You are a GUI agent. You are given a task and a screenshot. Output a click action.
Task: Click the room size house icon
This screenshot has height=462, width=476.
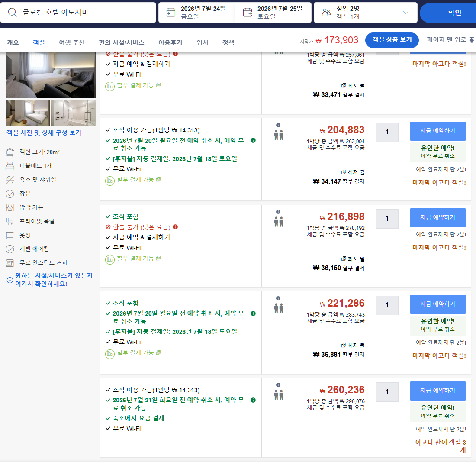[10, 152]
